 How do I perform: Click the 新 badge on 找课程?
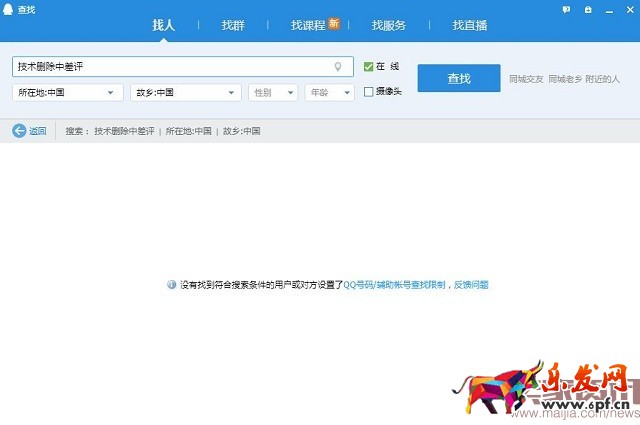334,23
